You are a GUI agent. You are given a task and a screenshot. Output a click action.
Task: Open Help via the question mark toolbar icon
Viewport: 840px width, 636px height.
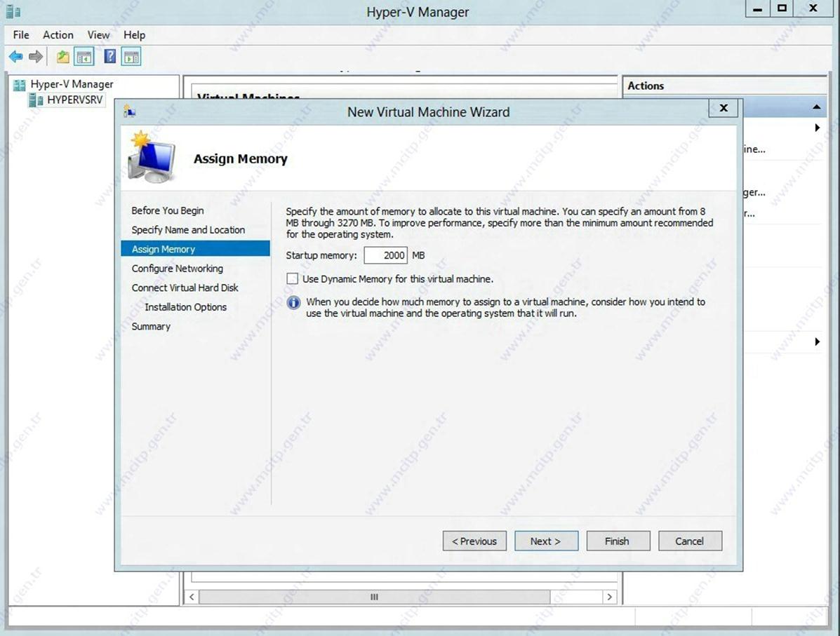click(x=109, y=56)
